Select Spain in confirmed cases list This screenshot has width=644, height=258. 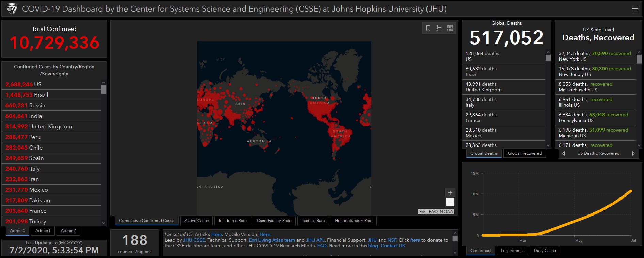[51, 158]
